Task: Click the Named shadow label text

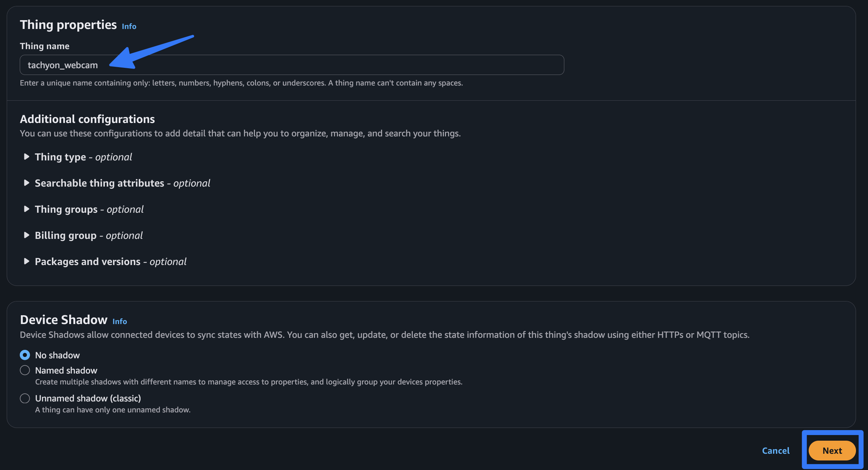Action: pyautogui.click(x=66, y=370)
